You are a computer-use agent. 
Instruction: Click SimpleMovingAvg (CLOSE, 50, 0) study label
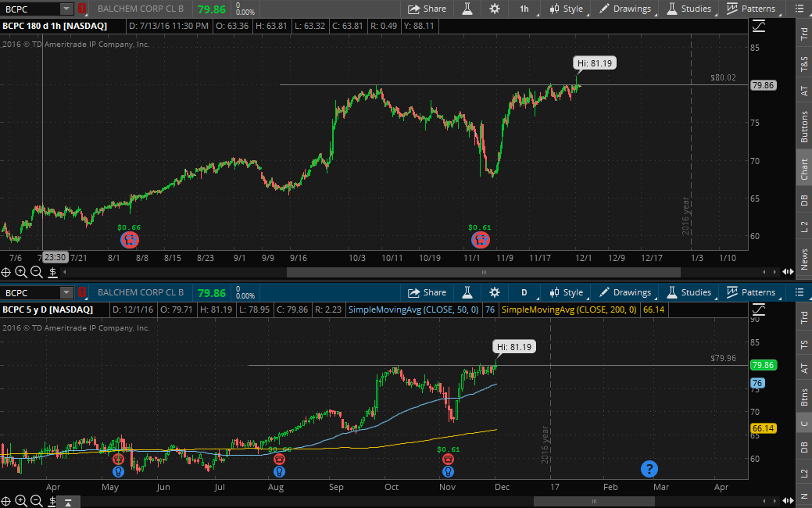(x=413, y=309)
